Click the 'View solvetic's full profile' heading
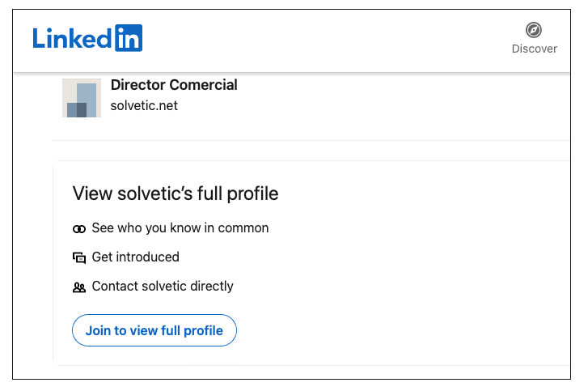The height and width of the screenshot is (391, 588). pos(176,193)
